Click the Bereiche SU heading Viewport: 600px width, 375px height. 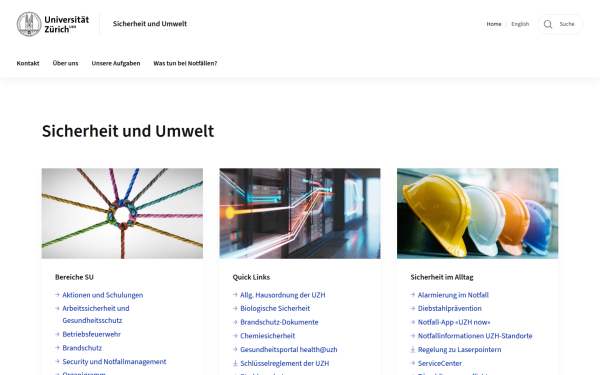coord(74,277)
